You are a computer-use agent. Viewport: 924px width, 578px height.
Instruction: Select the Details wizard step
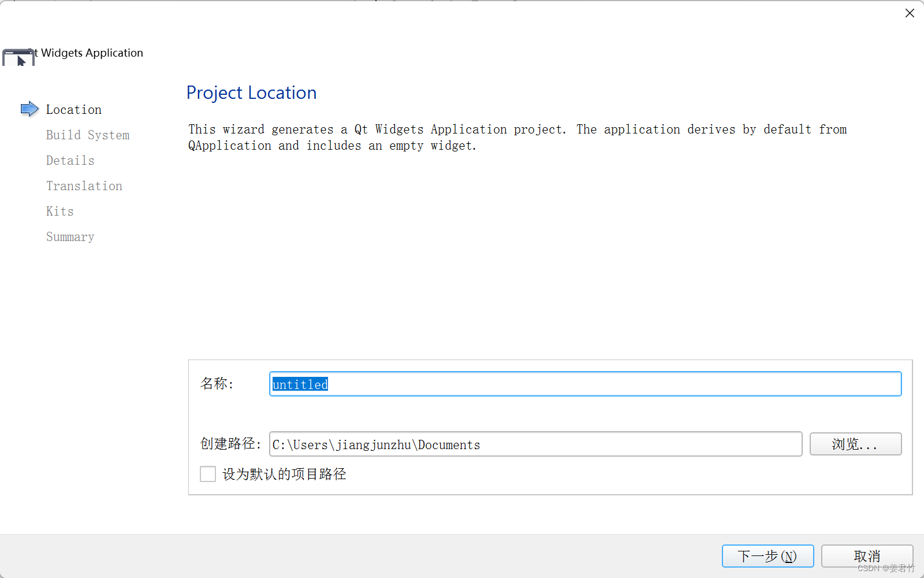click(70, 160)
